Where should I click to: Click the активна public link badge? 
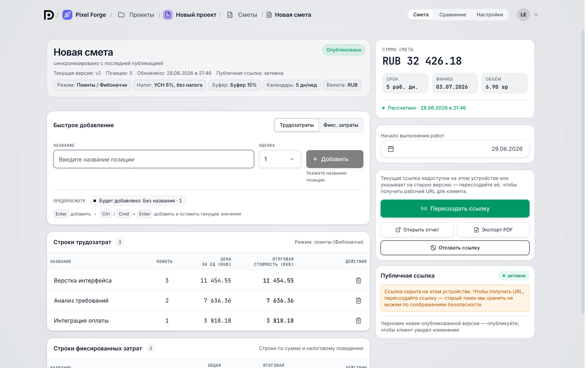pos(514,276)
